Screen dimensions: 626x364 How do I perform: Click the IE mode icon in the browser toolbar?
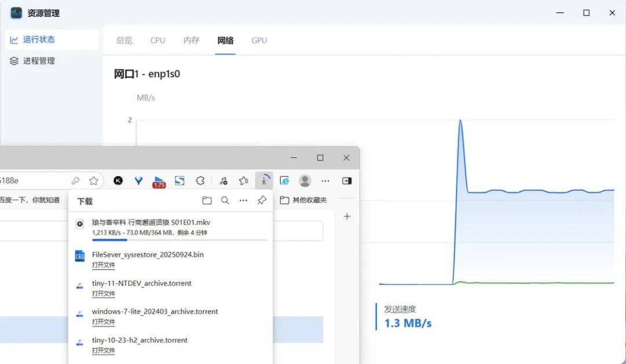[284, 181]
